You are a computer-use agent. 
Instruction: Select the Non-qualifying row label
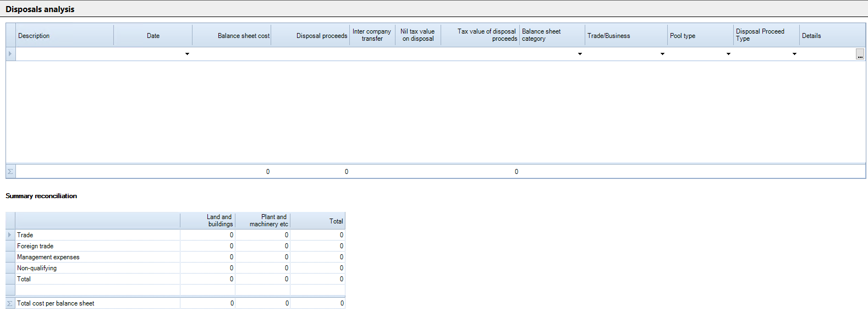point(37,268)
